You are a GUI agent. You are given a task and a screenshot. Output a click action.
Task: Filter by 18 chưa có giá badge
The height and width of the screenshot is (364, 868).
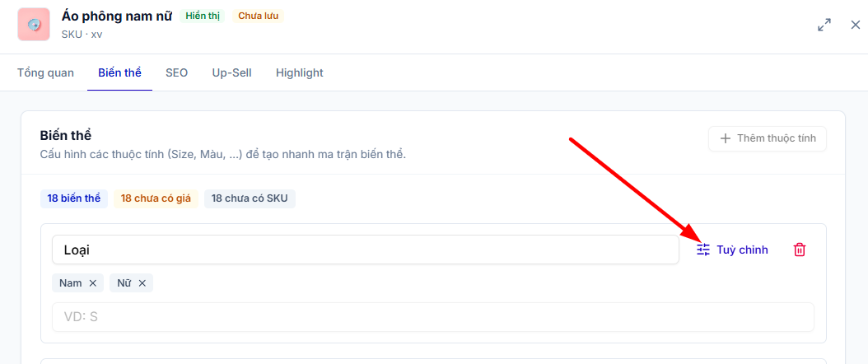156,199
